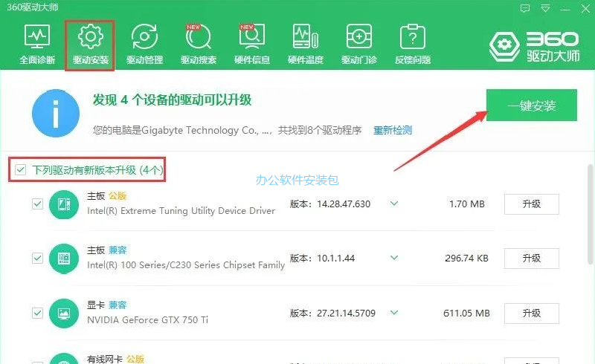Screen dimensions: 595x364
Task: Open the 硬件温度 hardware temperature monitor
Action: coord(306,45)
